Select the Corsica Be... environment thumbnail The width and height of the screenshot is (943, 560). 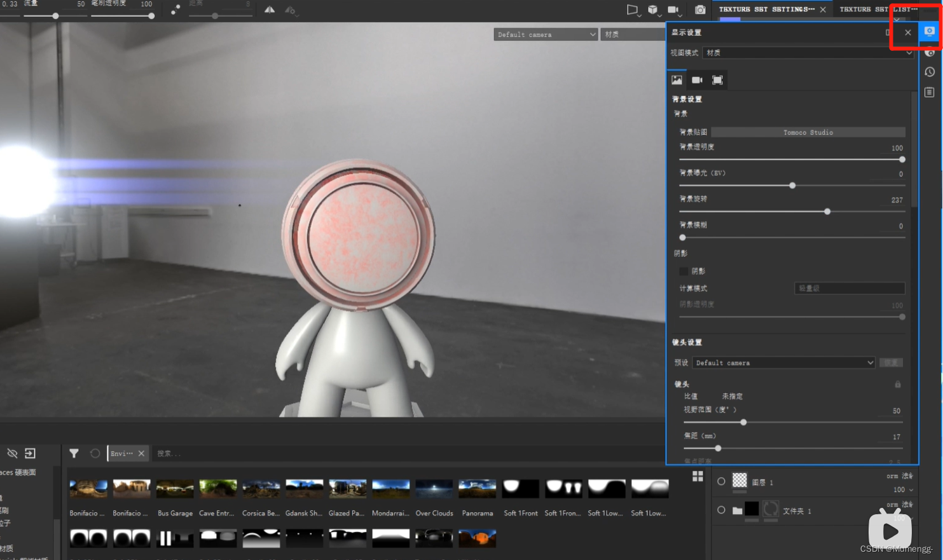coord(261,488)
